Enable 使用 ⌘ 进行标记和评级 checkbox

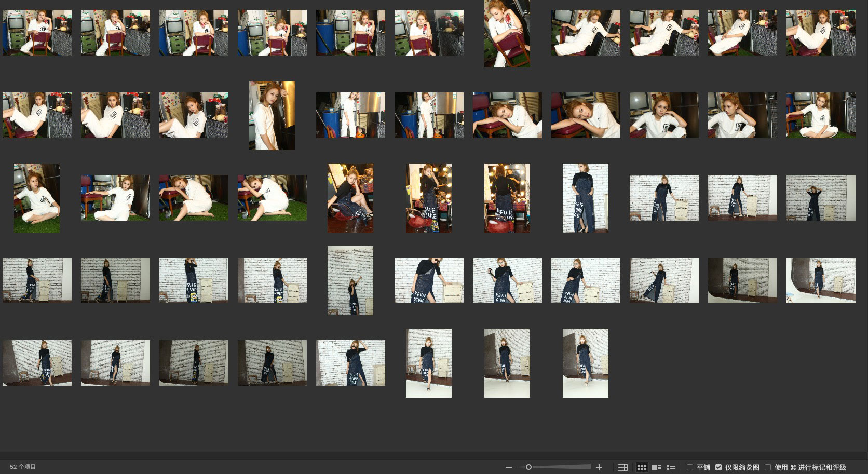[768, 467]
